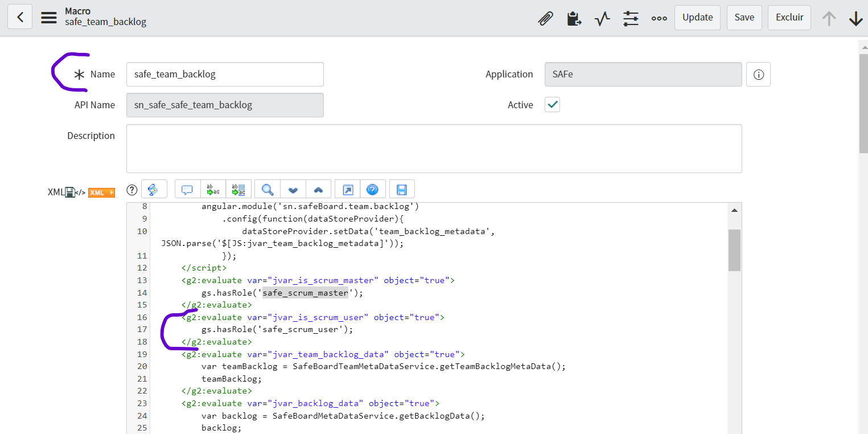This screenshot has height=434, width=868.
Task: Click 'jvar_backlog_data' in line 23
Action: [316, 403]
